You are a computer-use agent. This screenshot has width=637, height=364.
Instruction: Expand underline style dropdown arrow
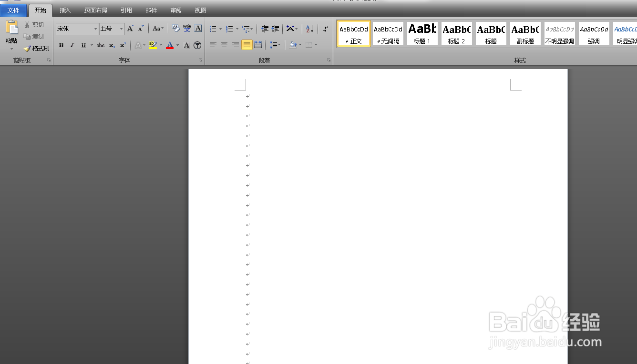[92, 45]
